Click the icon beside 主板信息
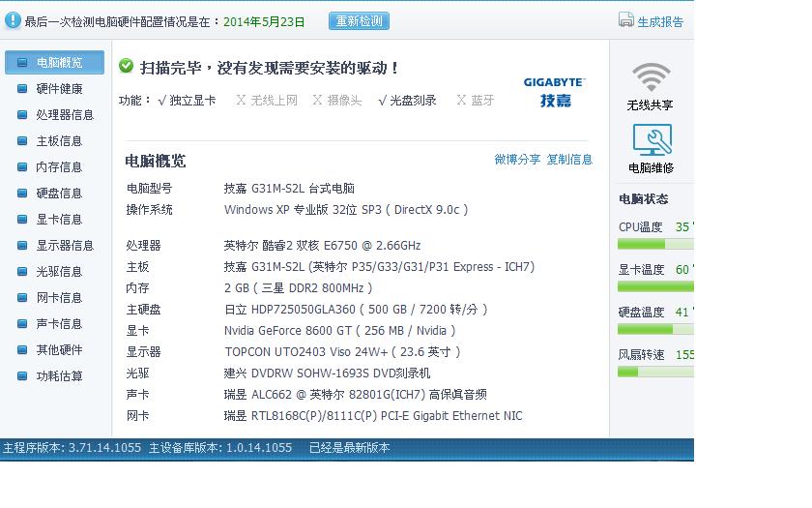Viewport: 812px width, 508px height. coord(22,141)
